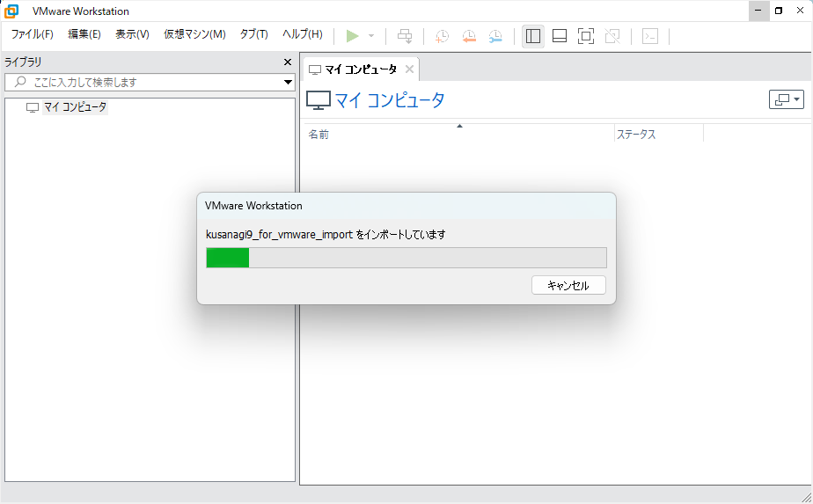Viewport: 813px width, 504px height.
Task: Click the green Power On play icon
Action: (x=353, y=36)
